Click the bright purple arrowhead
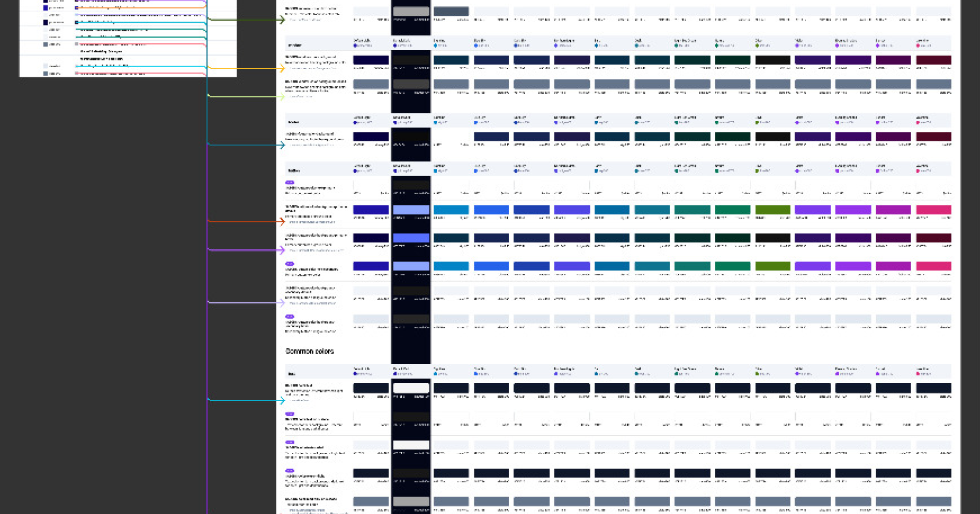 (282, 250)
